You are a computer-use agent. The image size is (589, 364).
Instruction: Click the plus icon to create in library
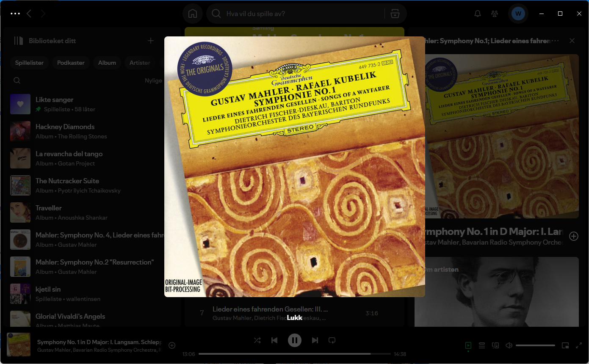[x=151, y=41]
